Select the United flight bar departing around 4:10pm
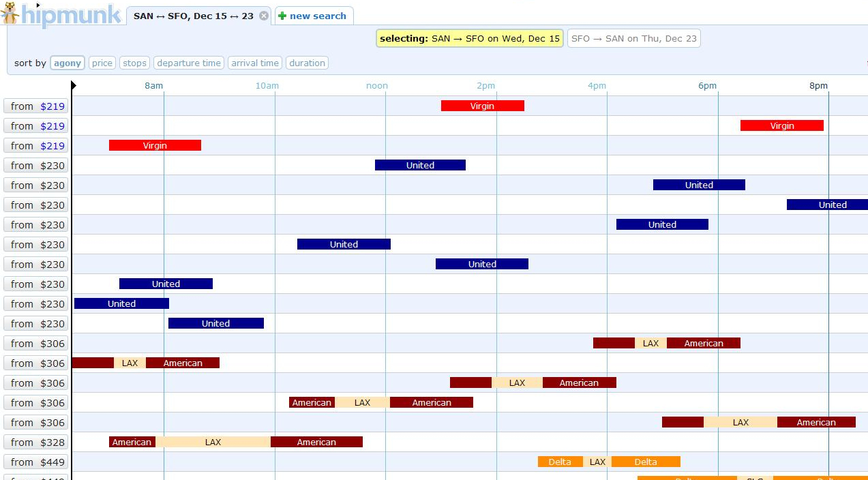 coord(662,224)
